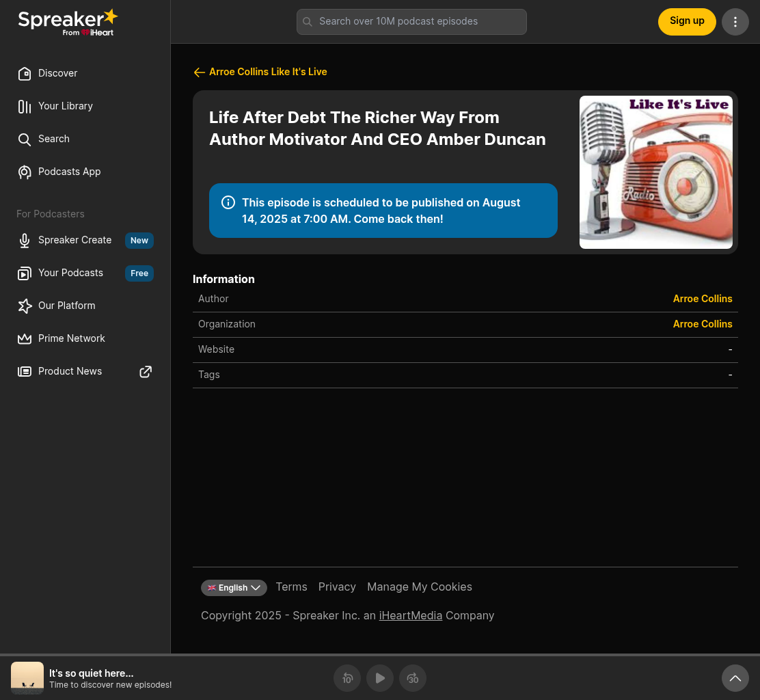Image resolution: width=760 pixels, height=700 pixels.
Task: Open the Privacy link
Action: pos(337,587)
